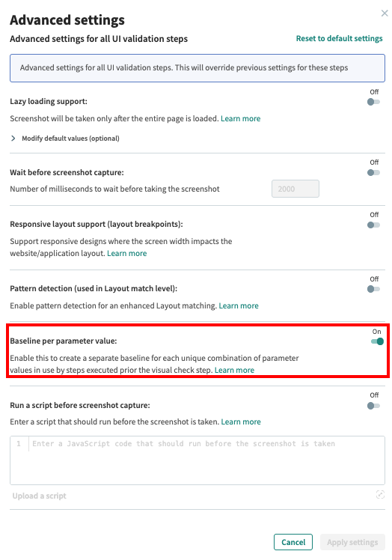Image resolution: width=392 pixels, height=560 pixels.
Task: Open Learn more for Responsive layout support
Action: (x=126, y=253)
